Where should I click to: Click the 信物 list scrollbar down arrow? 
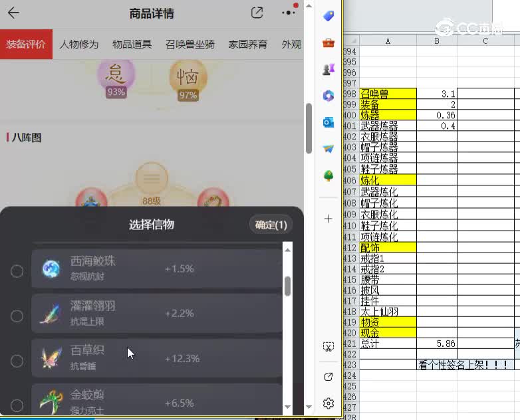click(x=287, y=407)
